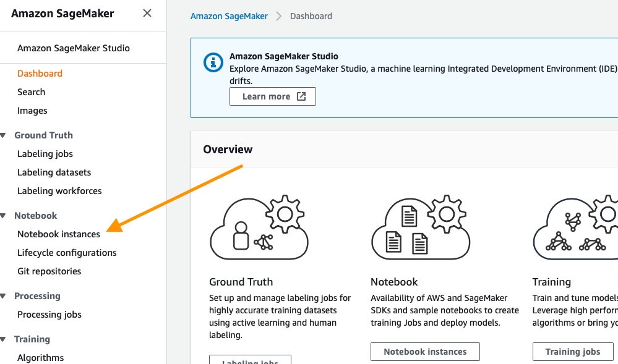Open Search in the sidebar
Image resolution: width=618 pixels, height=364 pixels.
click(31, 92)
